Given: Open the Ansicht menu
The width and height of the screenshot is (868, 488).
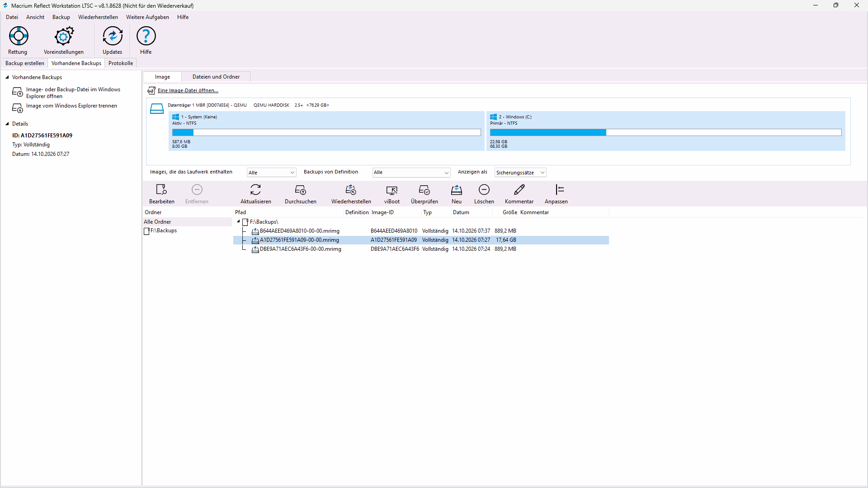Looking at the screenshot, I should pos(35,17).
